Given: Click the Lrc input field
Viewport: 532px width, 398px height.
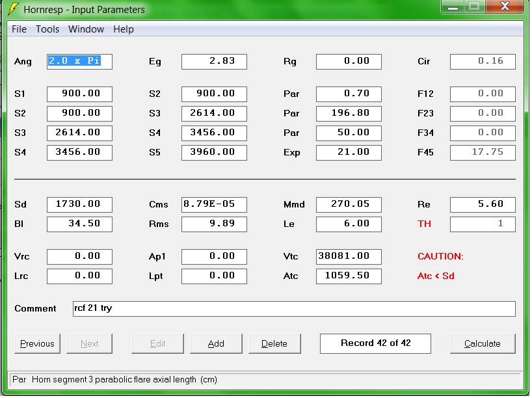Looking at the screenshot, I should (x=79, y=276).
